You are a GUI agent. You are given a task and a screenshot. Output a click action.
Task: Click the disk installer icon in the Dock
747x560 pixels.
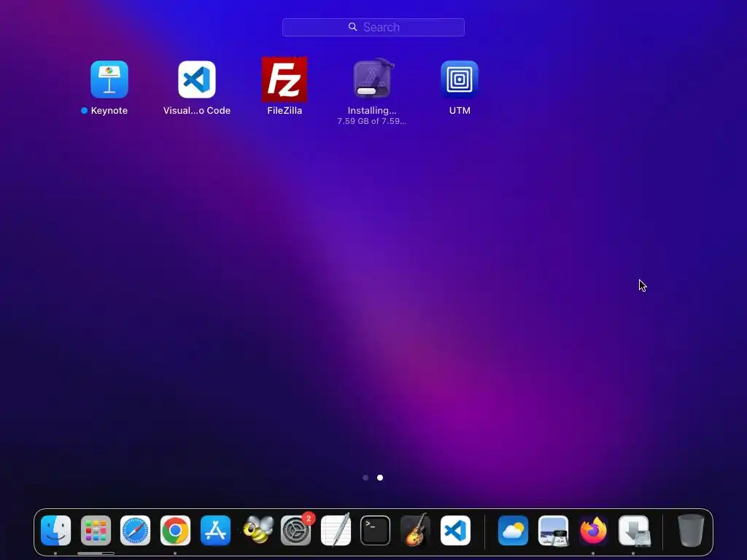pos(634,531)
